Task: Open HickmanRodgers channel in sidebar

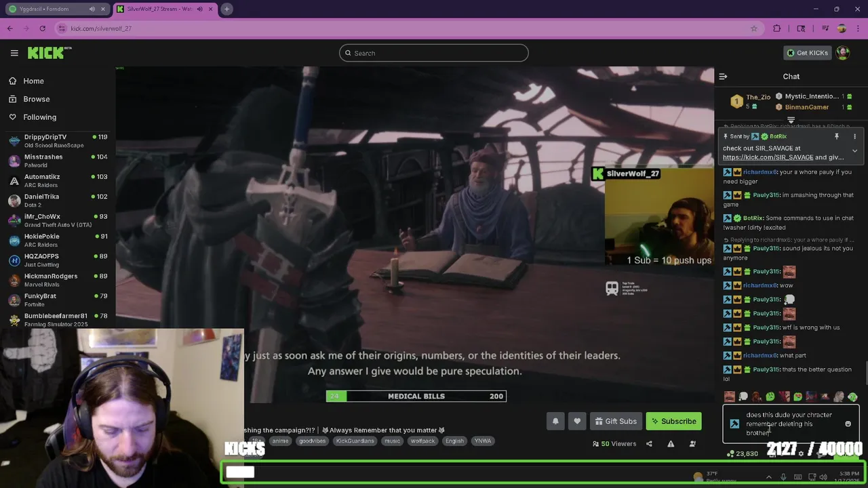Action: [58, 280]
